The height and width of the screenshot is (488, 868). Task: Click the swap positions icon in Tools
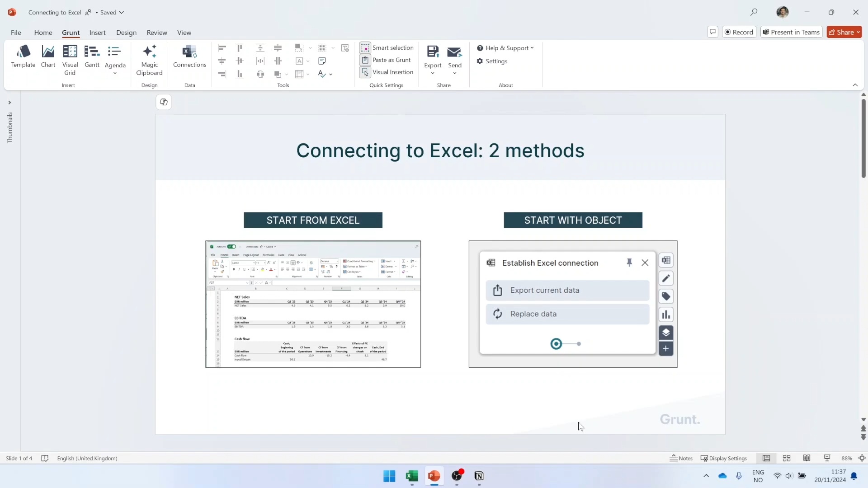click(260, 74)
